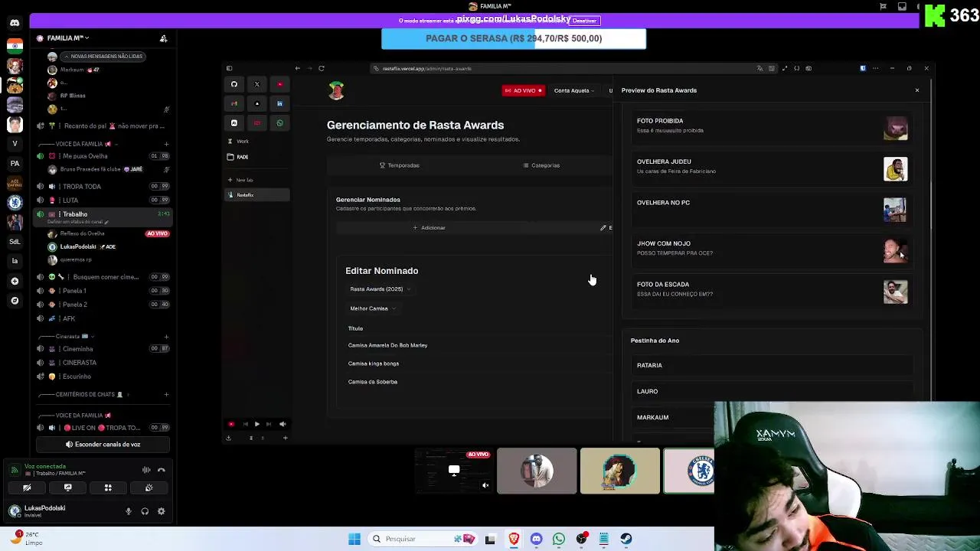Open Discord activities launcher button

108,487
